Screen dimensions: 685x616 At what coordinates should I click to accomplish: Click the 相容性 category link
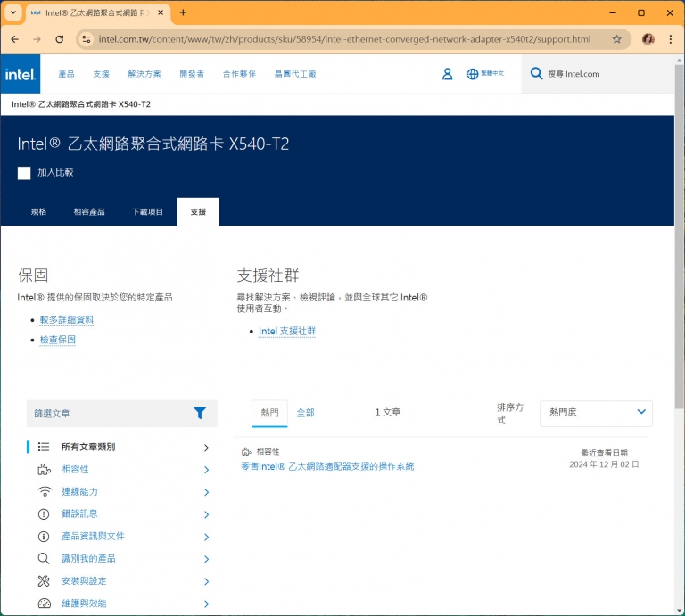click(75, 469)
